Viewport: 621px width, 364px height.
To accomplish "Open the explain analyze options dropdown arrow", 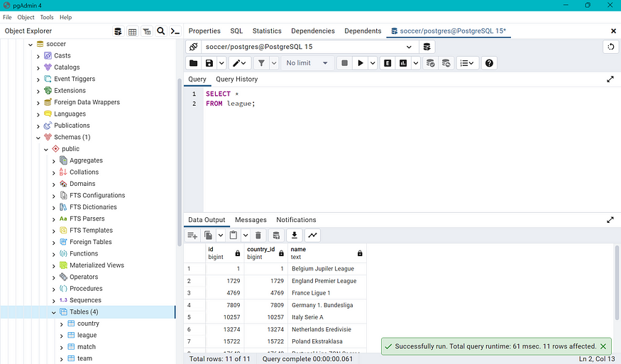I will (x=415, y=63).
